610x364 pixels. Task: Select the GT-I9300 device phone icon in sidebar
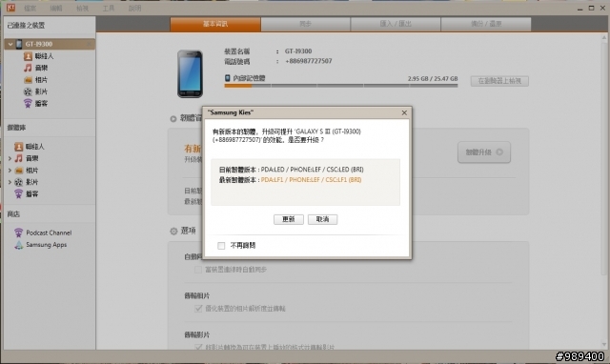click(19, 45)
